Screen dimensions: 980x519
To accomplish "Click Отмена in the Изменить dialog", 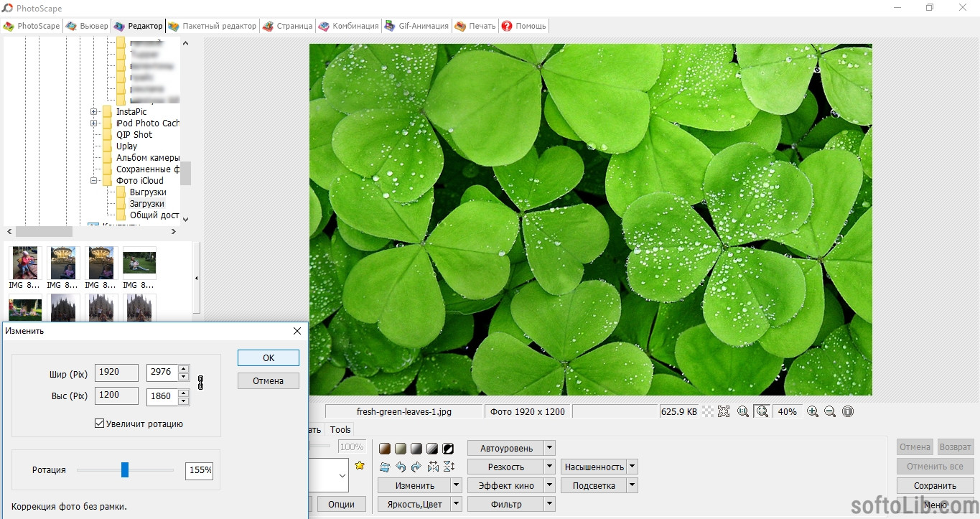I will pos(269,380).
